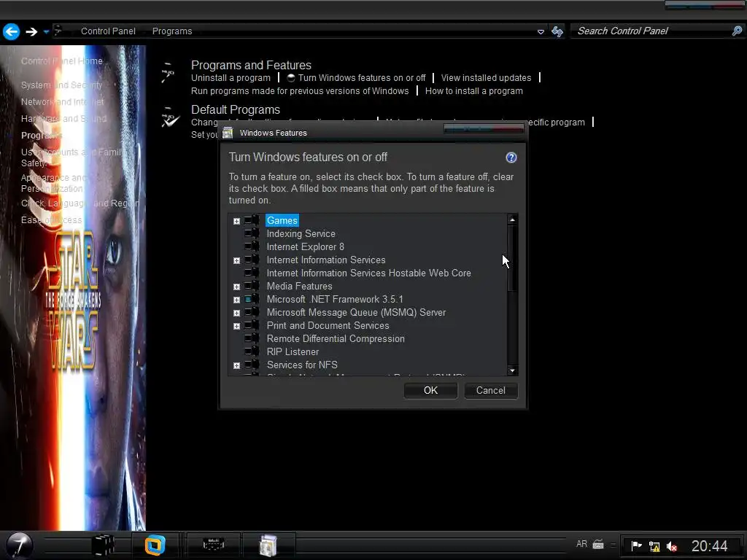Toggle the Internet Explorer 8 checkbox

pos(248,246)
